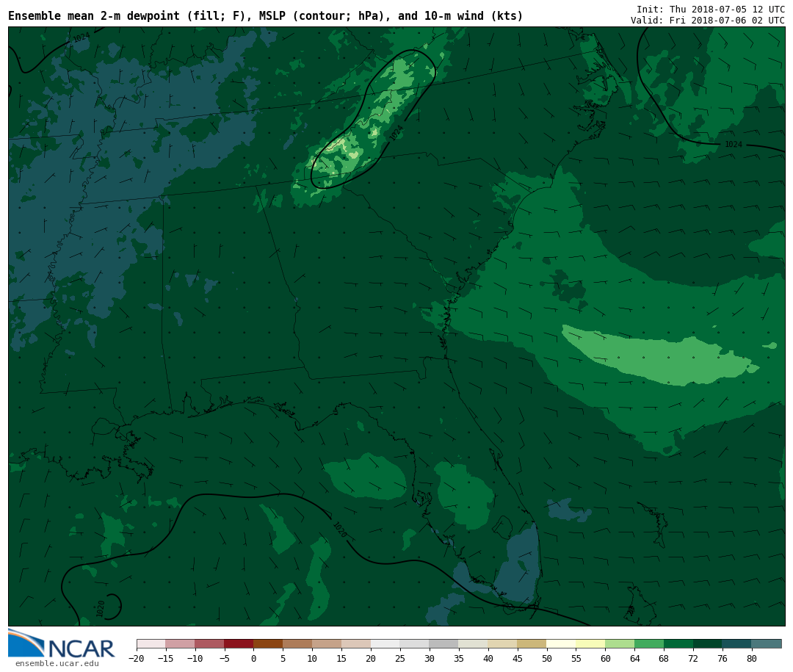Choose the light yellow swatch between 55 and 60
This screenshot has width=793, height=672.
click(x=590, y=643)
